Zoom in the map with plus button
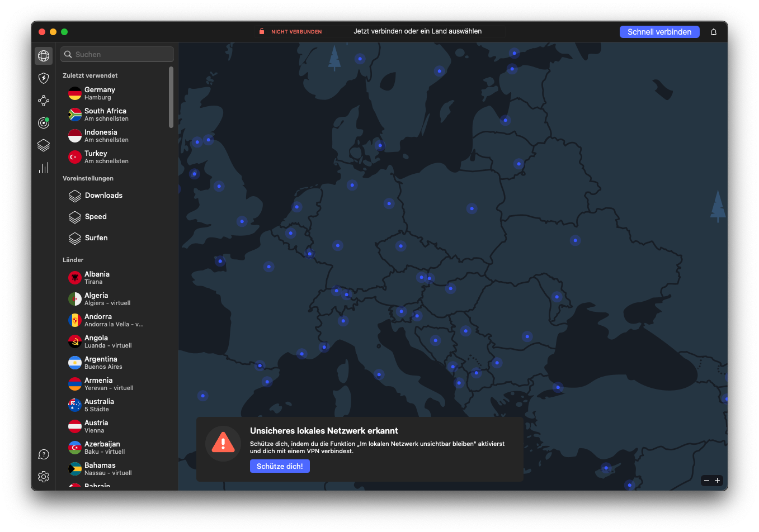 [717, 480]
